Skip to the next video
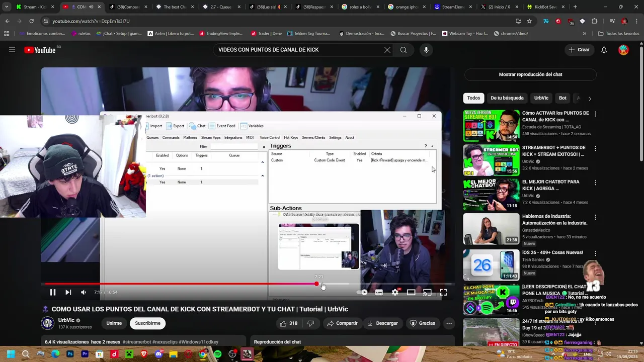 coord(68,292)
